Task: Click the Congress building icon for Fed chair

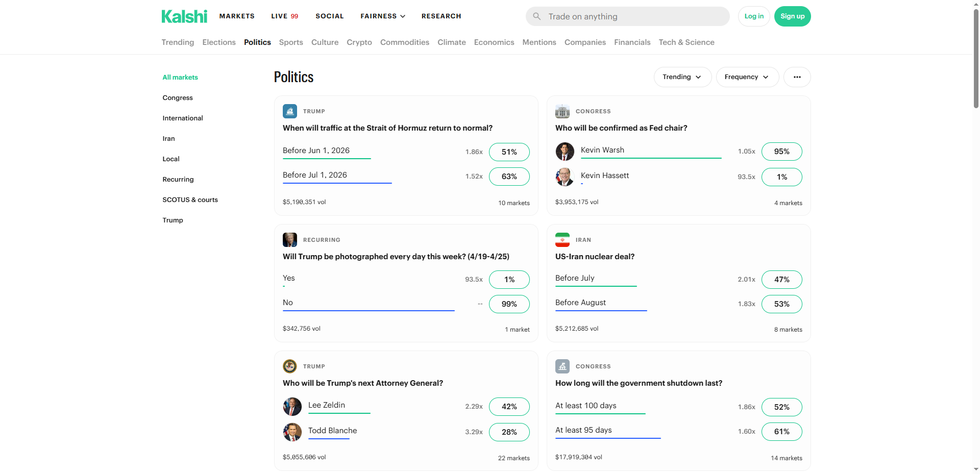Action: [x=562, y=111]
